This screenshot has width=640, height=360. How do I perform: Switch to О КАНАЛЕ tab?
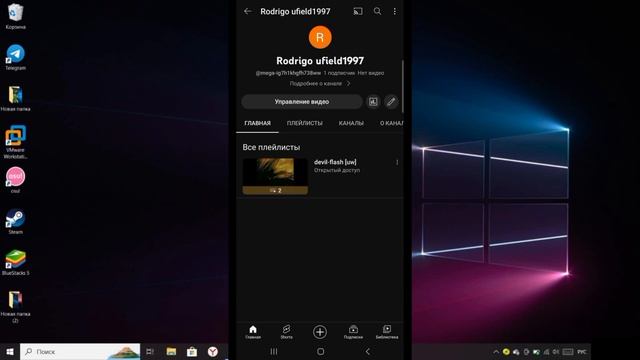pyautogui.click(x=391, y=123)
